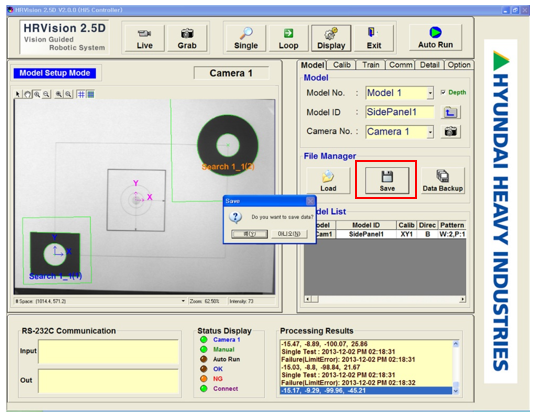Click left arrow of Model List scrollbar
This screenshot has height=417, width=538.
click(308, 299)
